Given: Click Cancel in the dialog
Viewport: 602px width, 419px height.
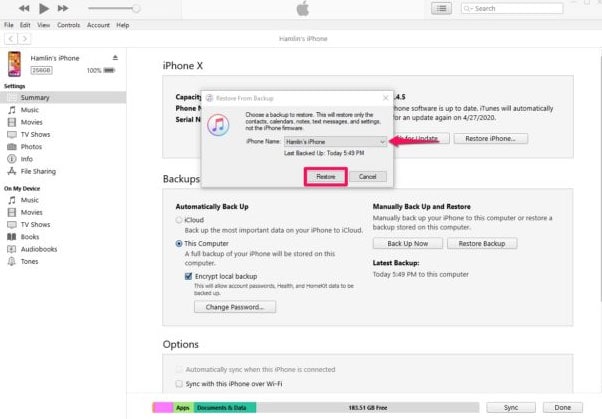Looking at the screenshot, I should click(368, 177).
